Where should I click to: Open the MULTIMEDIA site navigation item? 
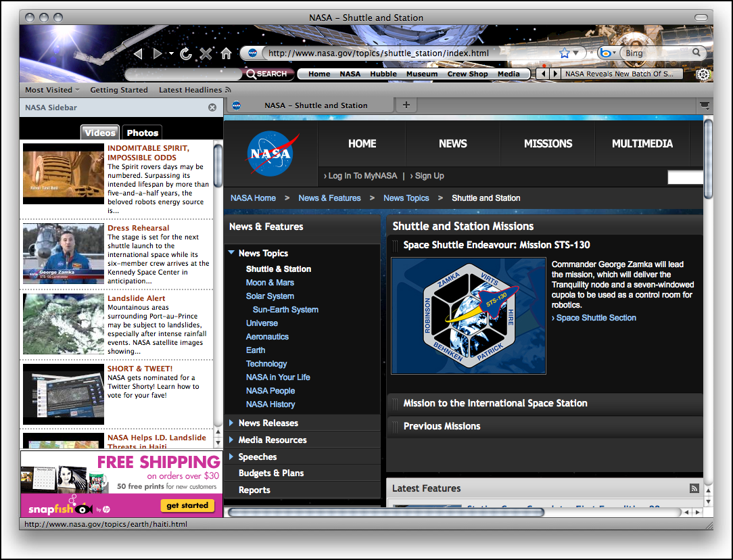[x=642, y=143]
